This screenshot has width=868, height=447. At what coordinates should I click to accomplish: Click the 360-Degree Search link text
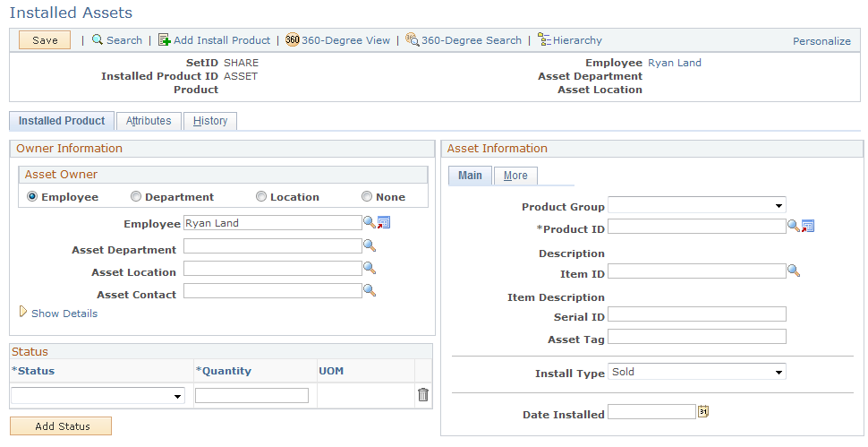pyautogui.click(x=472, y=40)
